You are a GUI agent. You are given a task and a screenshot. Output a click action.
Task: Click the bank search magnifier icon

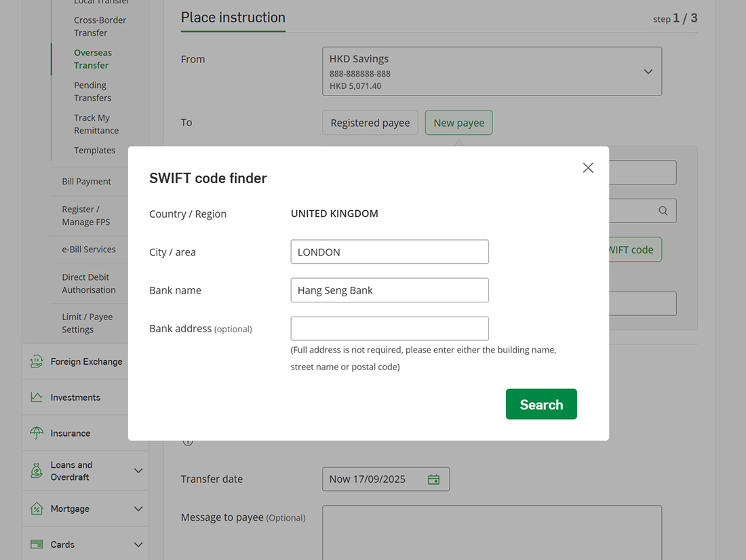click(x=663, y=210)
